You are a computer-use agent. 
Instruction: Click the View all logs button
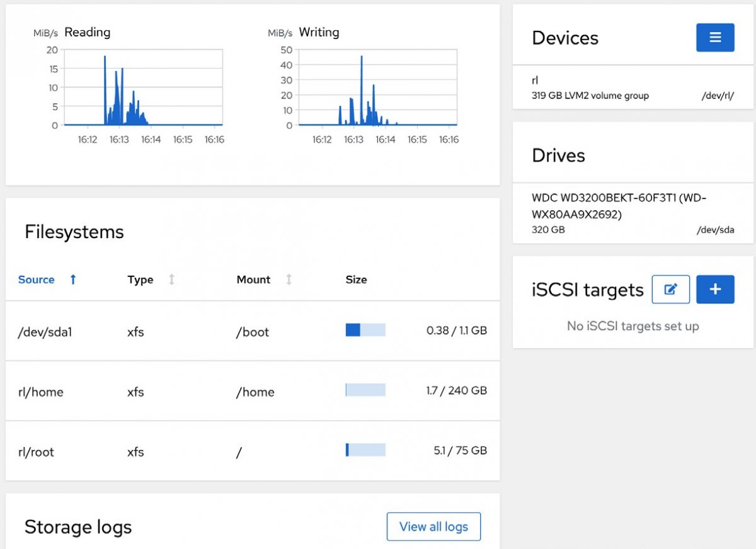pos(433,526)
